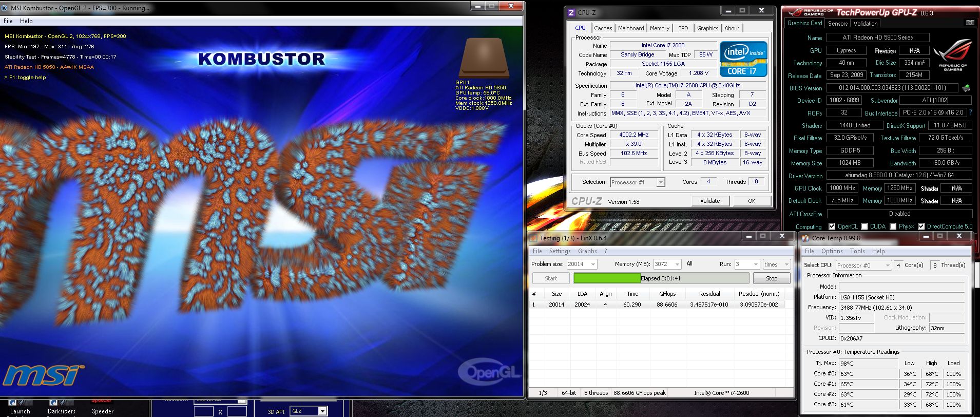Switch to the CPU-Z Caches tab
980x417 pixels.
603,28
